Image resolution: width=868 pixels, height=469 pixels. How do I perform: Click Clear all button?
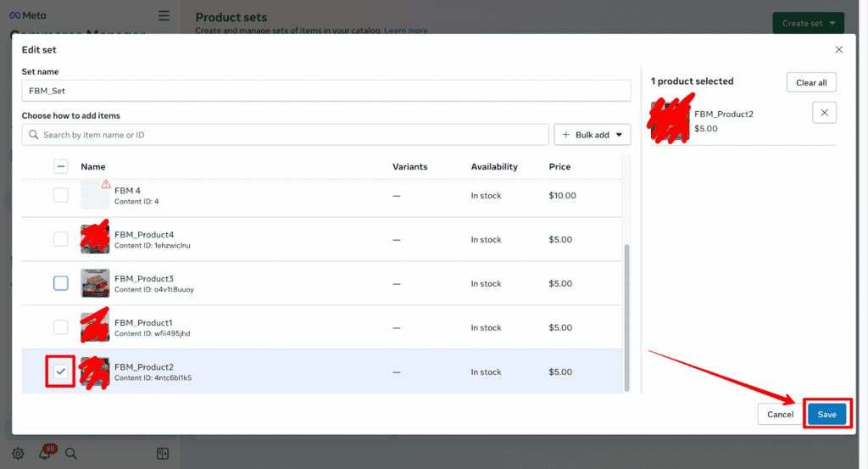pyautogui.click(x=811, y=82)
